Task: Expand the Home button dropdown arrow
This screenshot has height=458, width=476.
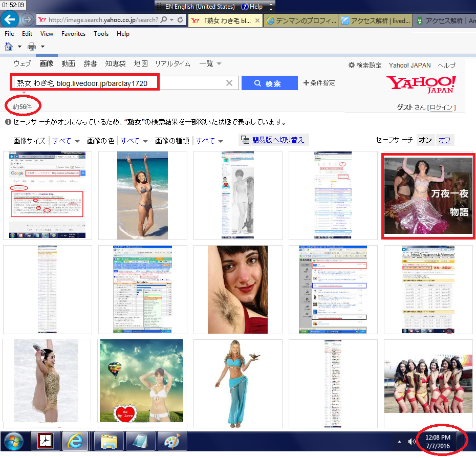Action: [20, 47]
